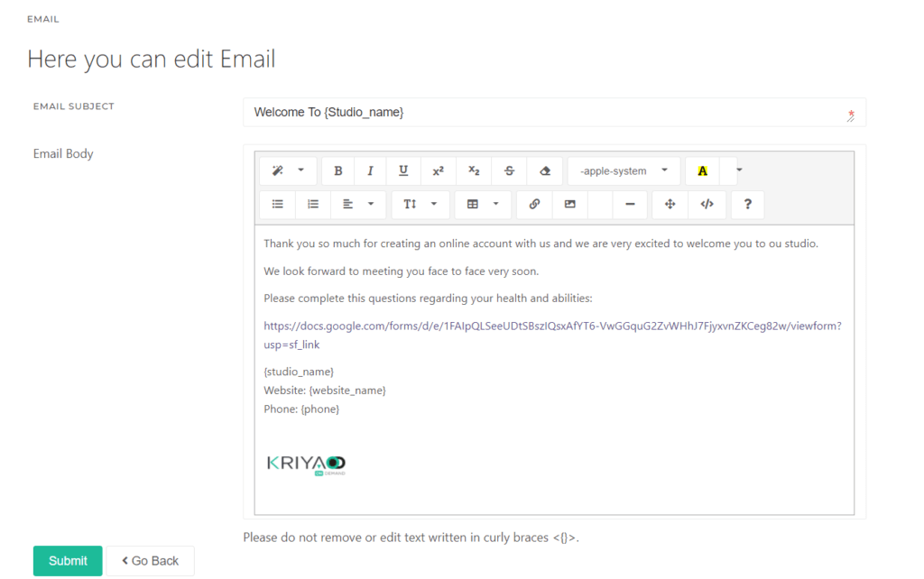The width and height of the screenshot is (924, 579).
Task: Insert an image into the email
Action: (x=569, y=204)
